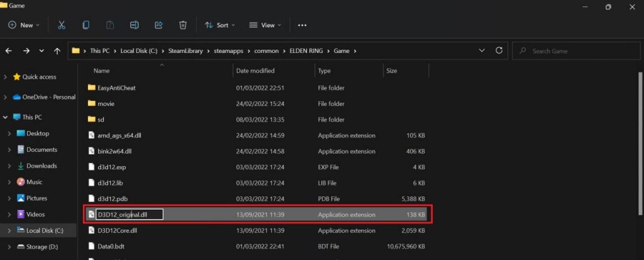Image resolution: width=644 pixels, height=260 pixels.
Task: Refresh the current folder view
Action: point(499,50)
